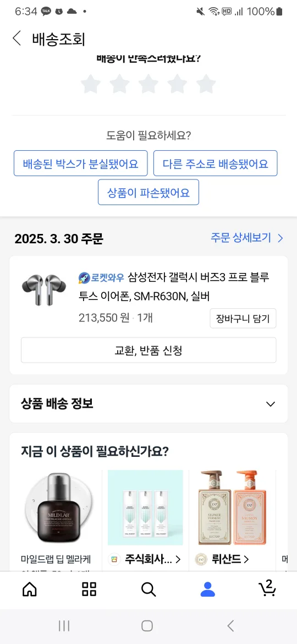Report 배송된 박스가 분실됐어요

80,163
